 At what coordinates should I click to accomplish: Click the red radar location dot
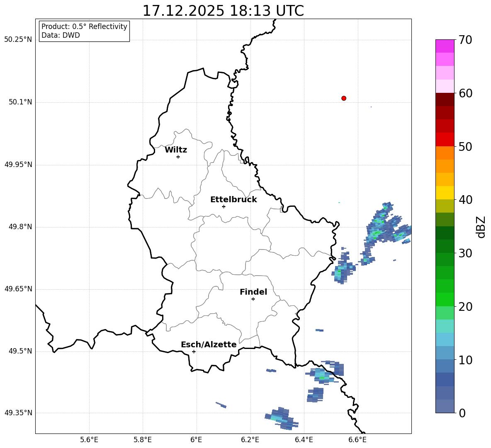344,98
